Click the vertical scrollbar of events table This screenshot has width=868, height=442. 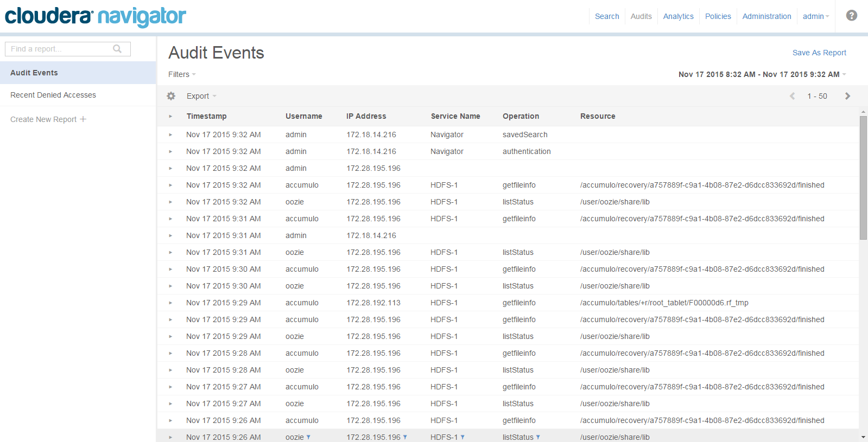(863, 178)
